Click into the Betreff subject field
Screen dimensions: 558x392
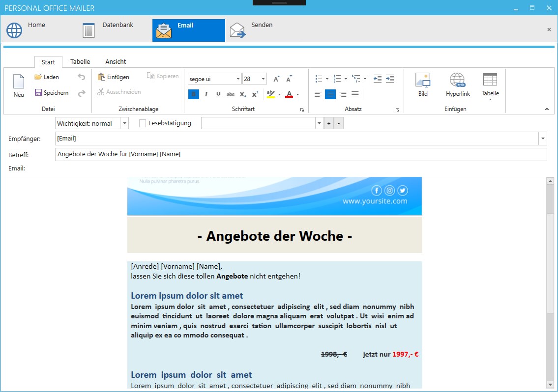301,154
